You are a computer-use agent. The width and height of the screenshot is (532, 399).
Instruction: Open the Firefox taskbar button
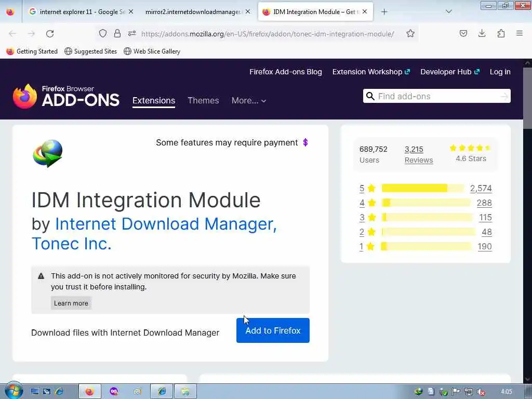(89, 392)
